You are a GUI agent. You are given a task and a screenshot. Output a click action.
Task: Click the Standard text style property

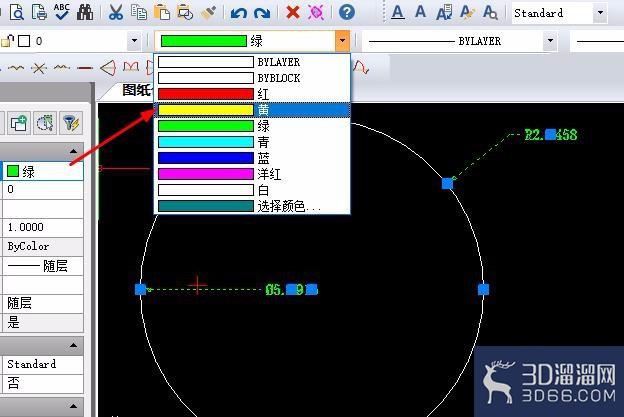pos(43,364)
